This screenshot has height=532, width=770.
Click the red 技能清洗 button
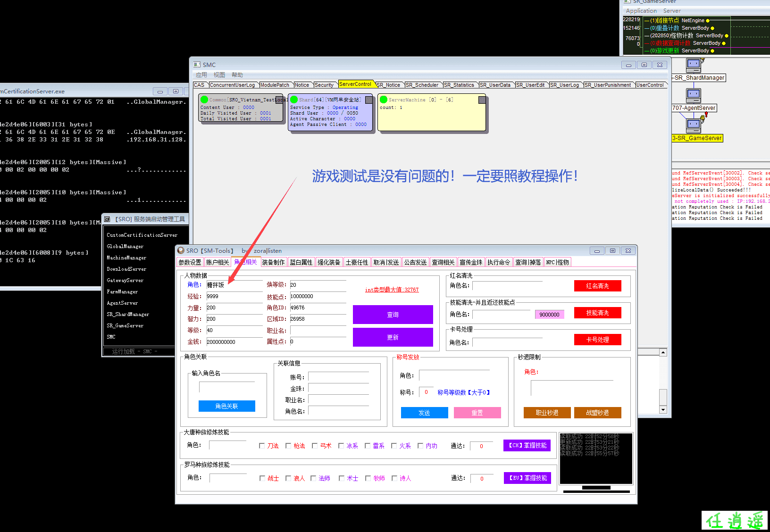pyautogui.click(x=598, y=313)
